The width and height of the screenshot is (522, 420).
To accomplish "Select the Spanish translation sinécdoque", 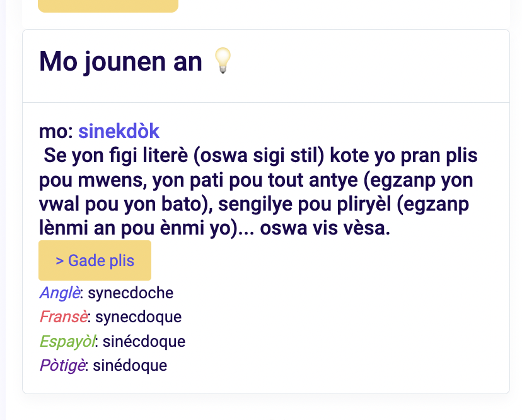I will 144,342.
